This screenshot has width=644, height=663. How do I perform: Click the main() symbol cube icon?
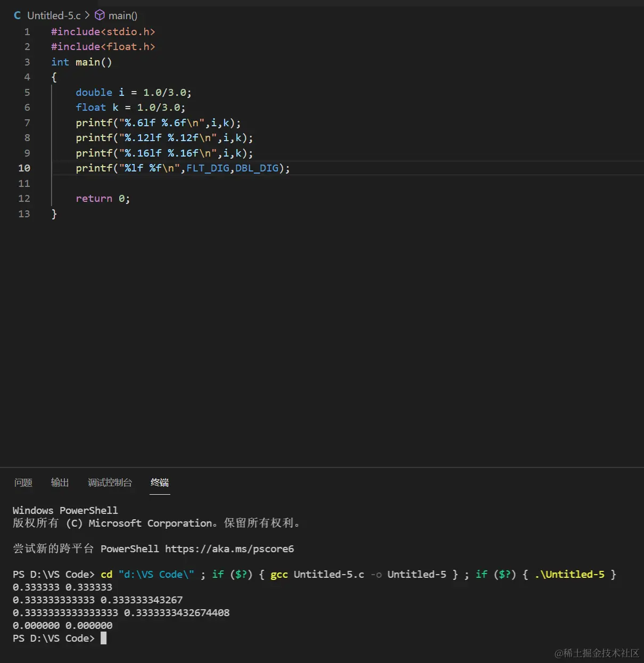click(x=100, y=15)
